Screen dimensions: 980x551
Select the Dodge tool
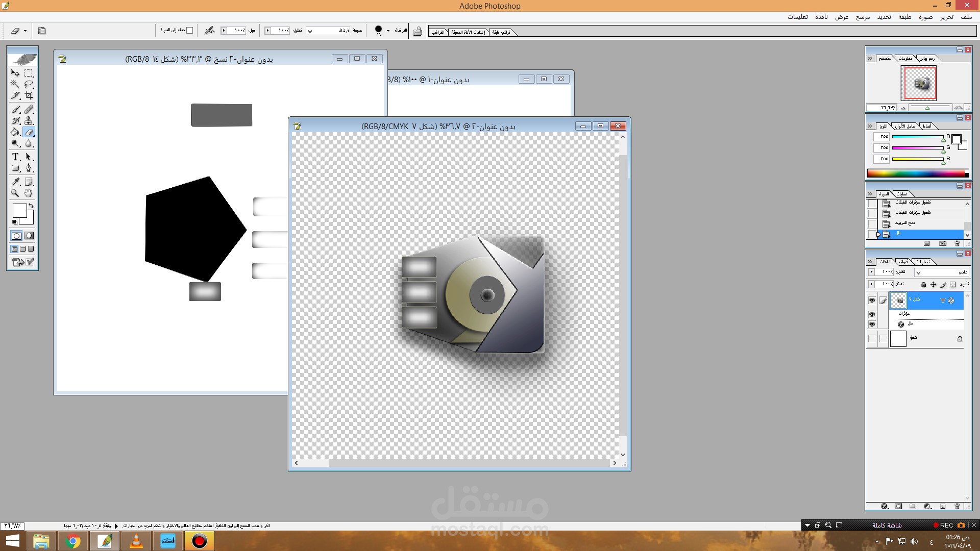click(x=15, y=144)
